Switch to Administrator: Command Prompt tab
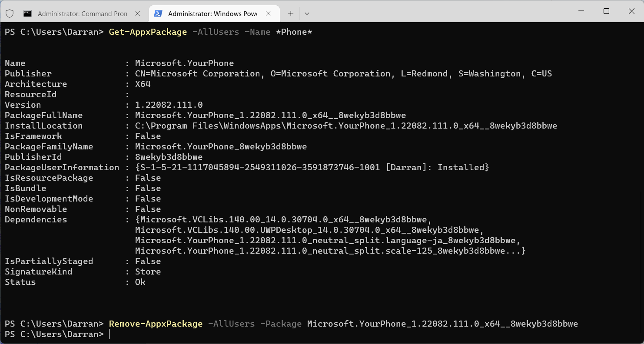Image resolution: width=644 pixels, height=344 pixels. [83, 13]
